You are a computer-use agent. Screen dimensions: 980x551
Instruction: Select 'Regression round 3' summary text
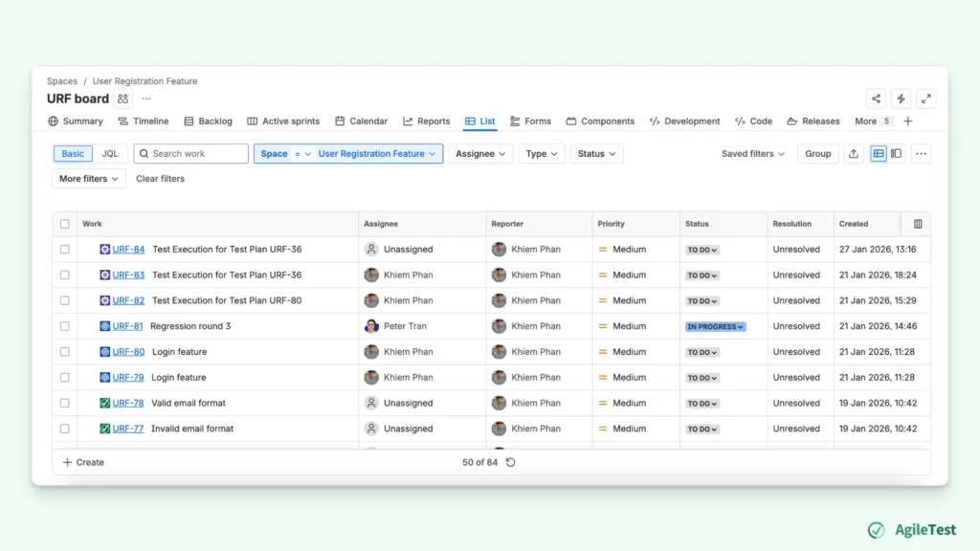(x=190, y=326)
